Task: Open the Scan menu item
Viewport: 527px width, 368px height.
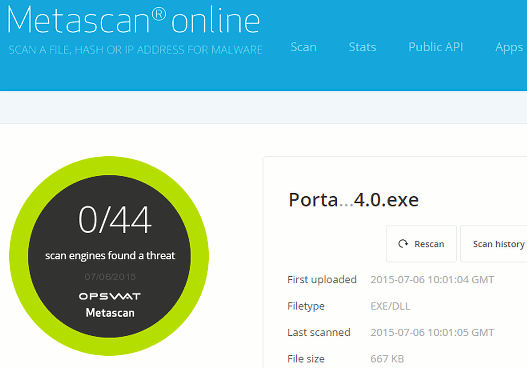Action: pyautogui.click(x=303, y=47)
